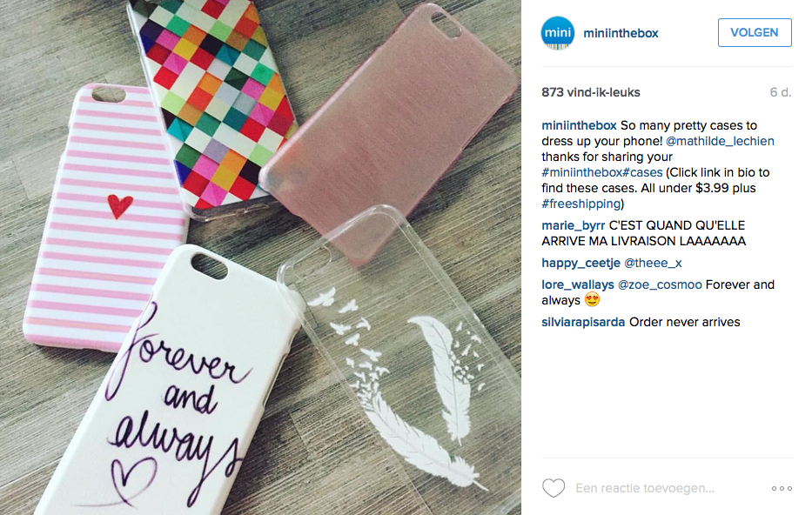
Task: Open the three-dots more options menu
Action: pos(782,488)
